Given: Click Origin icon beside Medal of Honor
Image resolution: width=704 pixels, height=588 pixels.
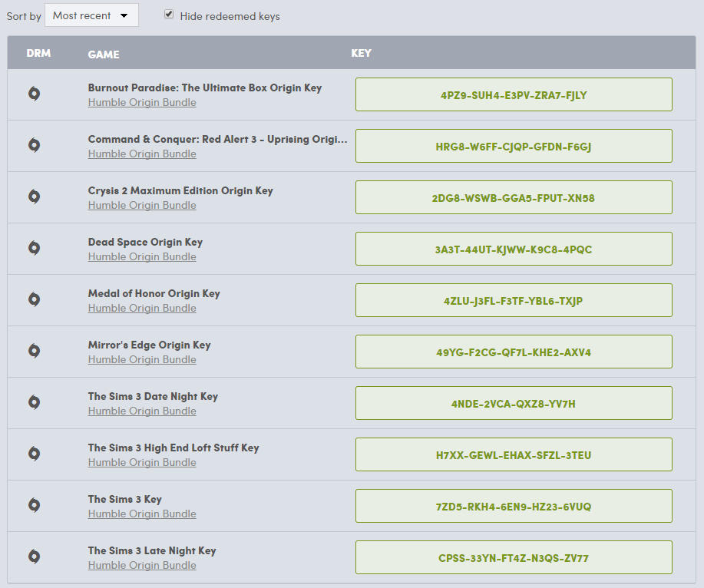Looking at the screenshot, I should pos(34,299).
